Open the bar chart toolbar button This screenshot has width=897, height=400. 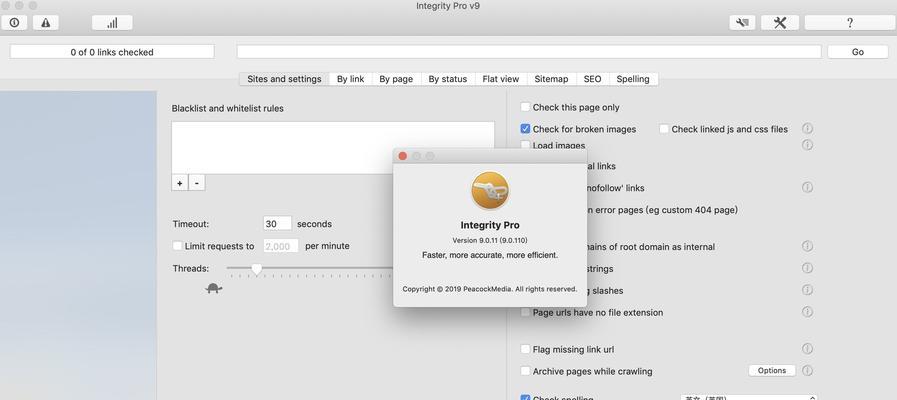(112, 22)
